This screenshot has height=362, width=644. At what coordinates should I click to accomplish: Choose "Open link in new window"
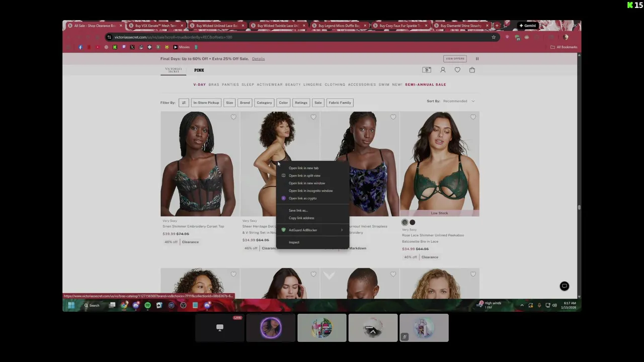312,183
